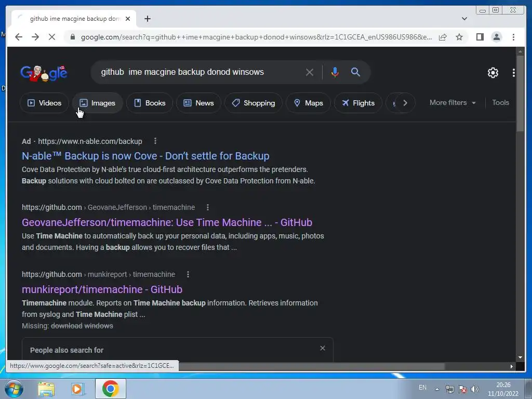
Task: Click the Google doodle logo
Action: point(44,73)
